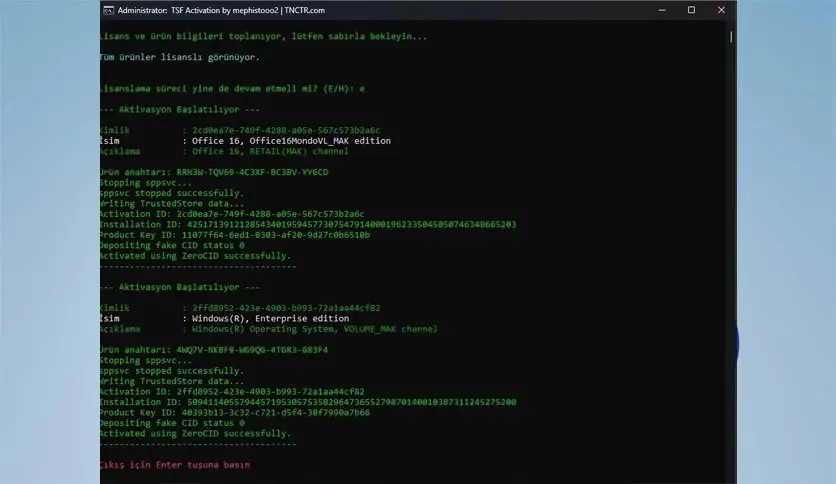836x484 pixels.
Task: Click the Office product key RRN3W line
Action: (x=214, y=172)
